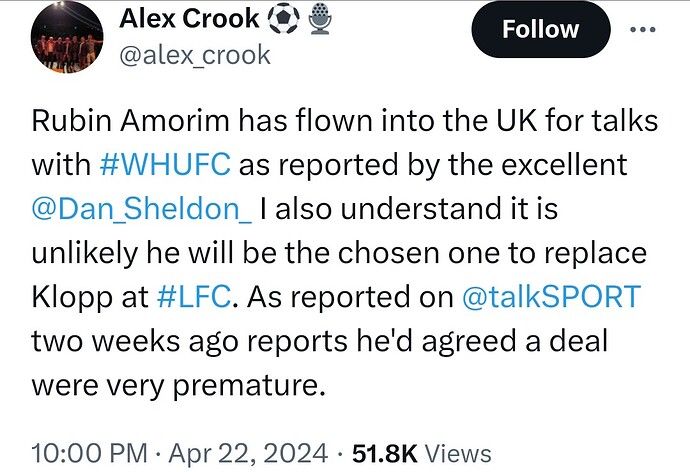Click the soccer ball emoji beside the name
Viewport: 690px width, 472px height.
coord(283,20)
